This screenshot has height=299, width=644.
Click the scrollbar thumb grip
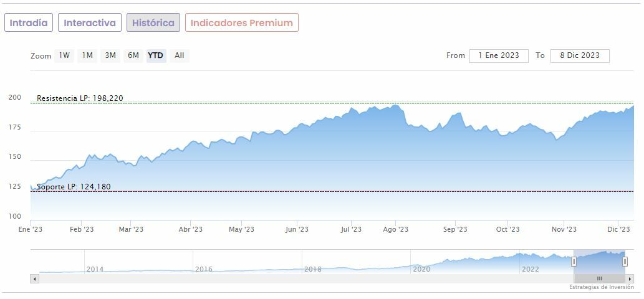pos(599,278)
